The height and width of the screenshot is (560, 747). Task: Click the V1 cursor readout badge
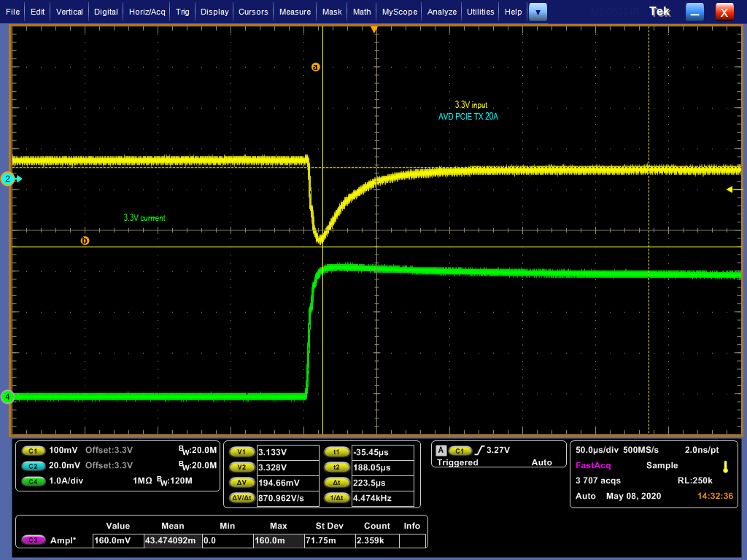point(242,452)
